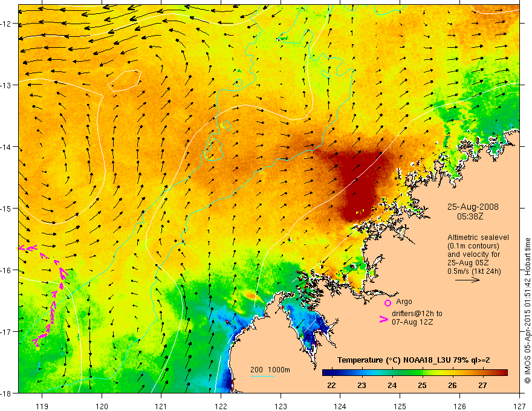Click the latitude axis label -18

point(5,393)
